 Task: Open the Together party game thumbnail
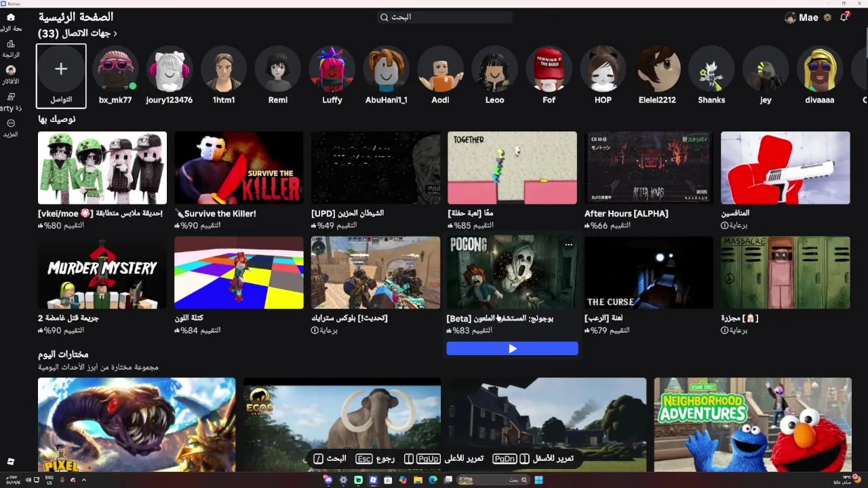[x=512, y=168]
